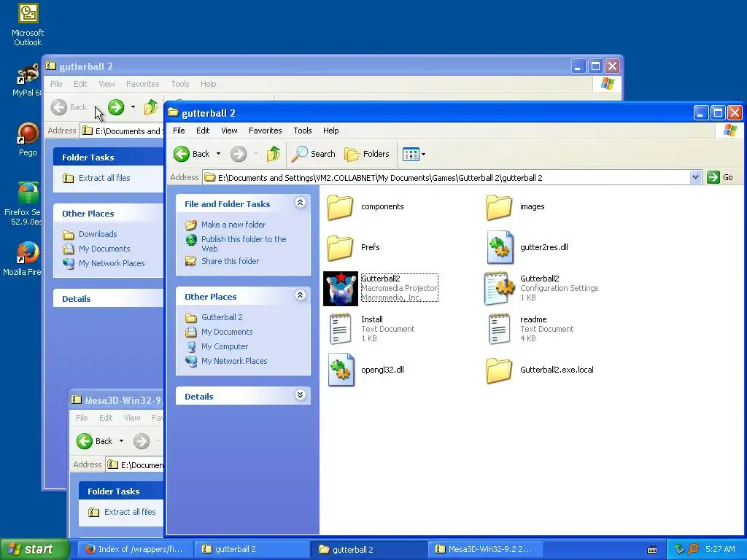Open the MyPal desktop shortcut
This screenshot has width=747, height=560.
point(28,79)
